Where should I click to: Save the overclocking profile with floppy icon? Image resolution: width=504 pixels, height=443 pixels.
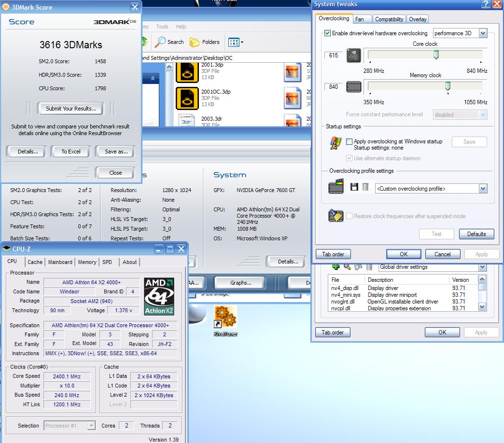point(354,187)
